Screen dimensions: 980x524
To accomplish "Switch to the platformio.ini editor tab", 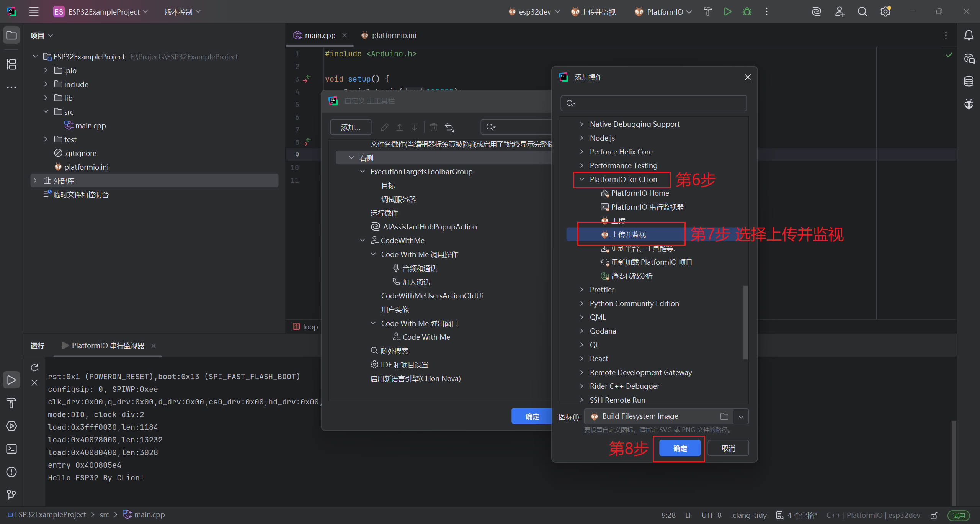I will 394,35.
